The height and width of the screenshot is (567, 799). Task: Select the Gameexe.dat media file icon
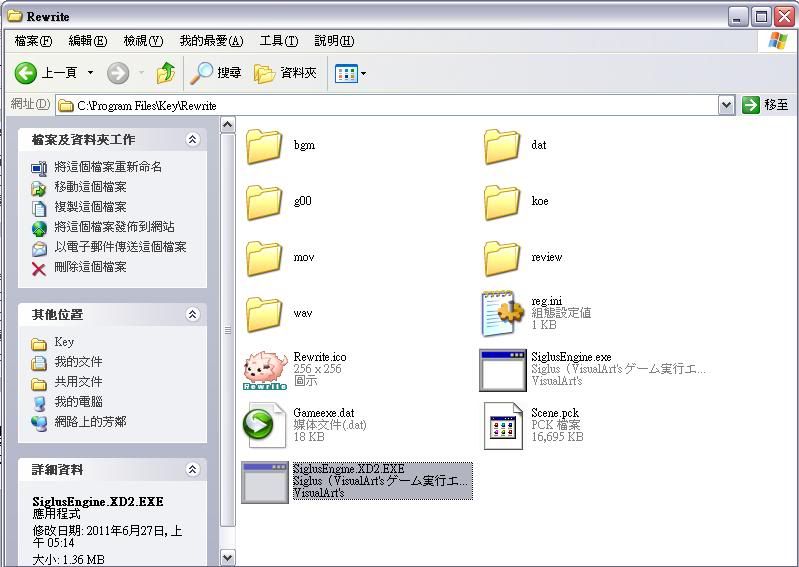click(265, 425)
